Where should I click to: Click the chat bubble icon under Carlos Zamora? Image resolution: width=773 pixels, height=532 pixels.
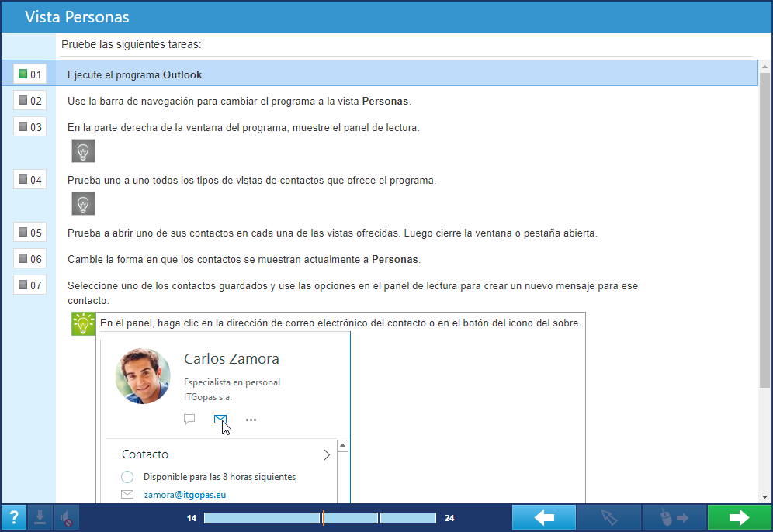coord(189,420)
